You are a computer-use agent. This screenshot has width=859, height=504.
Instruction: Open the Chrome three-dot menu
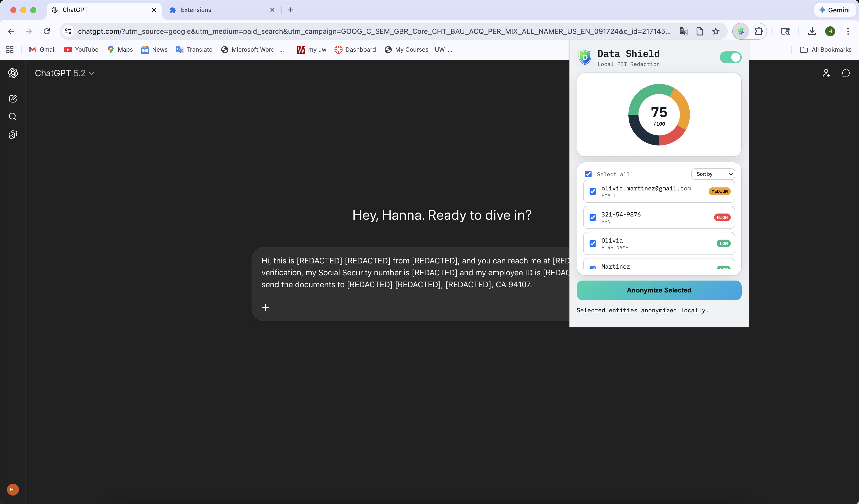(x=848, y=31)
